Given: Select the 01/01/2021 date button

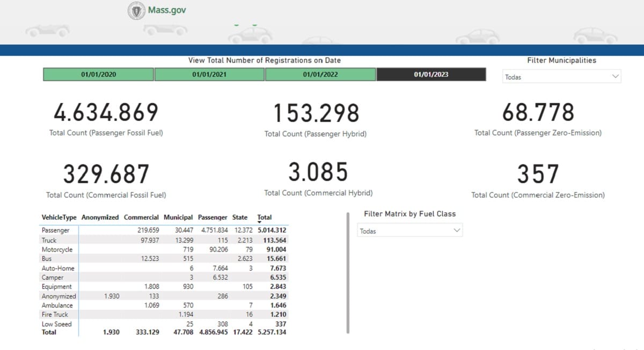Looking at the screenshot, I should pos(209,75).
